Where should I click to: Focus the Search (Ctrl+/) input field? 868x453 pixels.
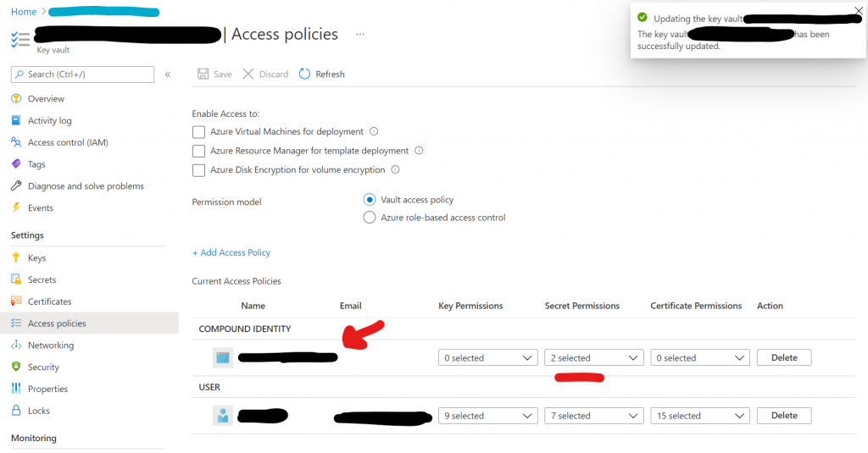pos(82,75)
